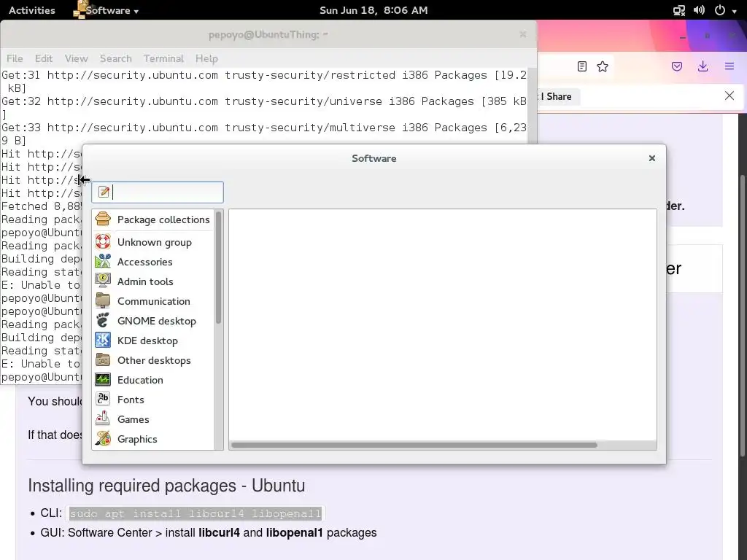747x560 pixels.
Task: Click the highlighted sudo apt install command
Action: [196, 513]
